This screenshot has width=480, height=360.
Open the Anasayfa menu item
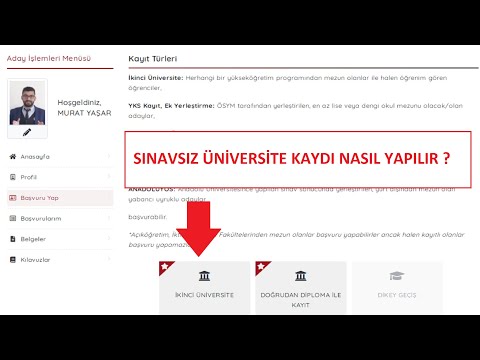pyautogui.click(x=60, y=156)
